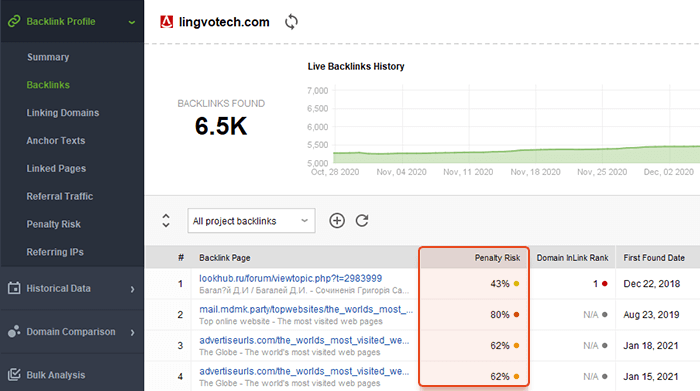Open the mail.mdmk.party topwebsites link
The image size is (700, 391).
[306, 309]
